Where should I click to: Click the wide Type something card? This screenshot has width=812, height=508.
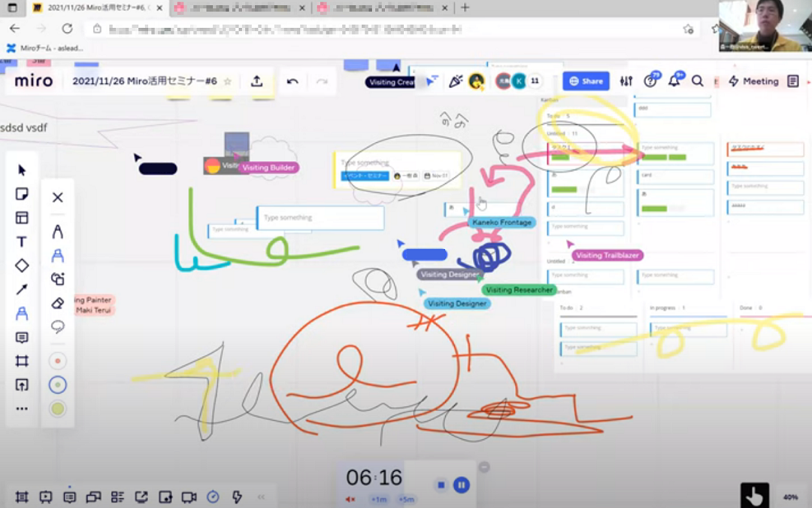[320, 217]
